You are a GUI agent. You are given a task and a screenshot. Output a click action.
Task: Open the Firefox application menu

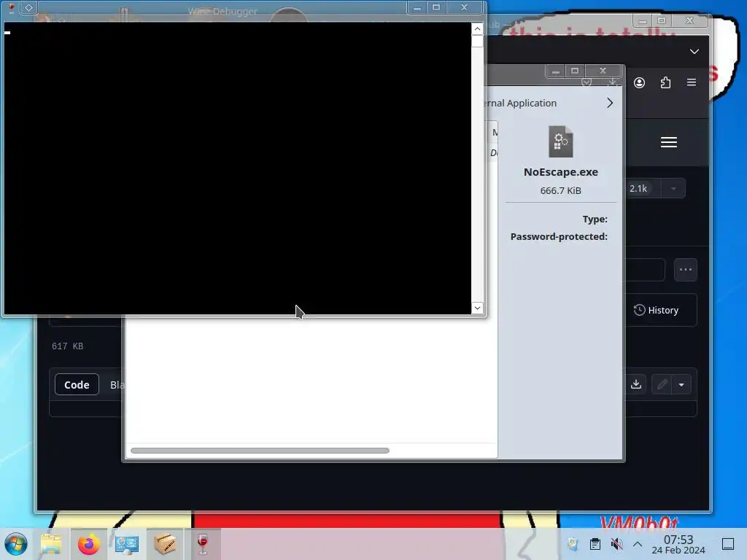[x=692, y=82]
